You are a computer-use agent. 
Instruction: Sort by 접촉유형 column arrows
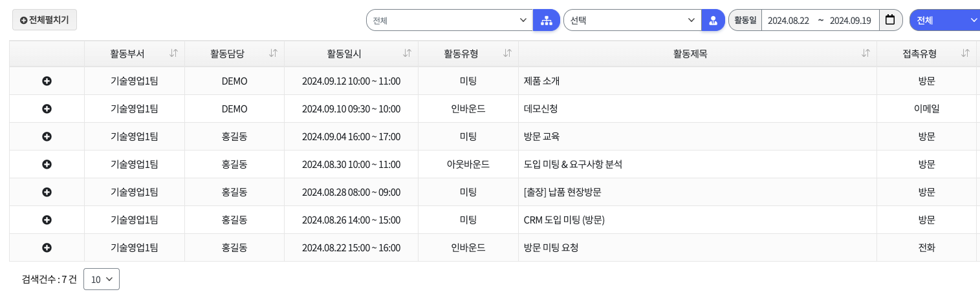click(965, 53)
